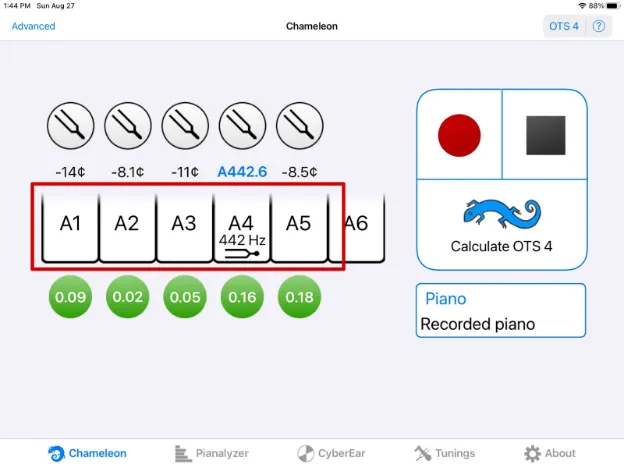Tap the tuning fork icon above A5
The image size is (624, 468).
pos(300,126)
